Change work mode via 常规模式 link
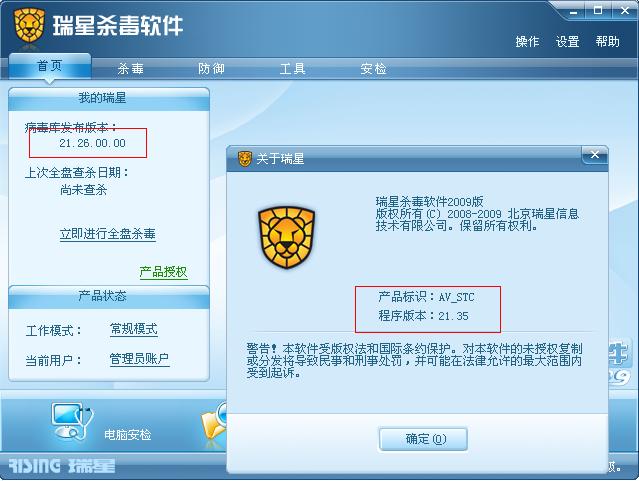This screenshot has height=481, width=639. (x=134, y=329)
